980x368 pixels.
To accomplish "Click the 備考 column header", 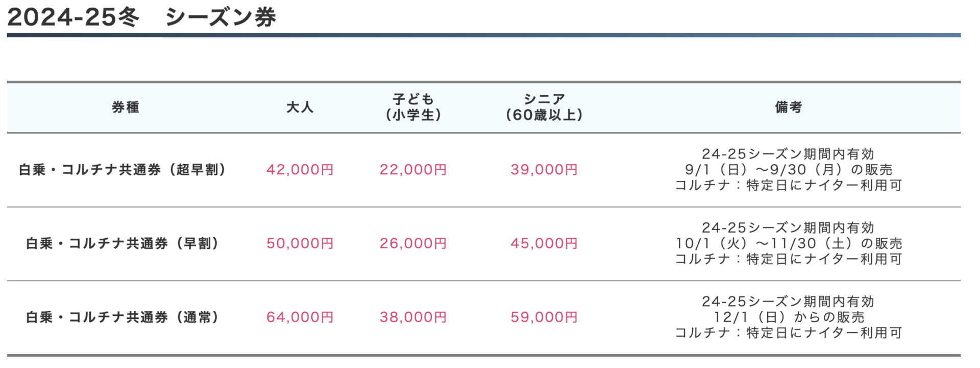I will [789, 107].
